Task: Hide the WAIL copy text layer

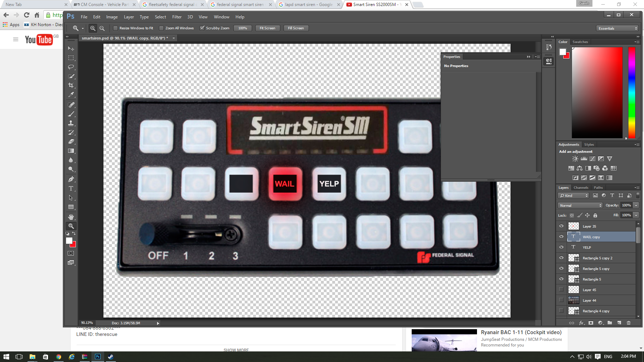Action: (x=561, y=237)
